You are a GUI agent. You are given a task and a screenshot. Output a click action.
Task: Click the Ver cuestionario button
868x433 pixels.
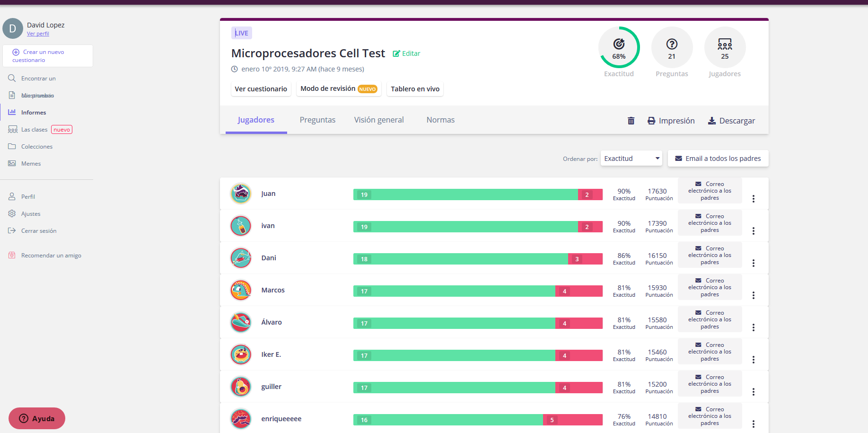click(x=261, y=89)
